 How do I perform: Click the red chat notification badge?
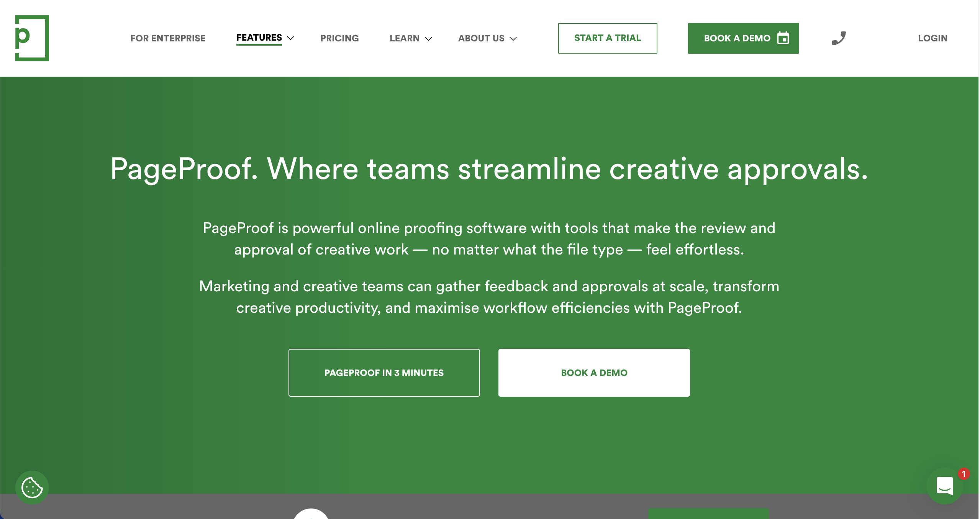[x=964, y=474]
